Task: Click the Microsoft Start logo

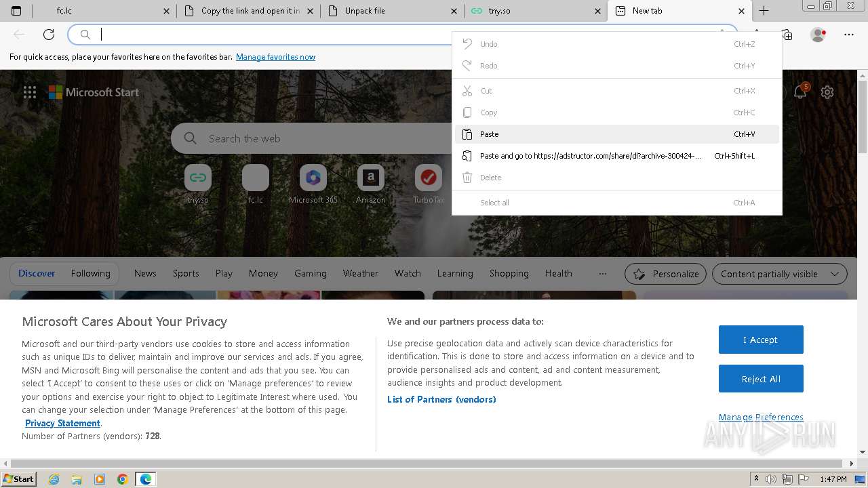Action: [x=94, y=92]
